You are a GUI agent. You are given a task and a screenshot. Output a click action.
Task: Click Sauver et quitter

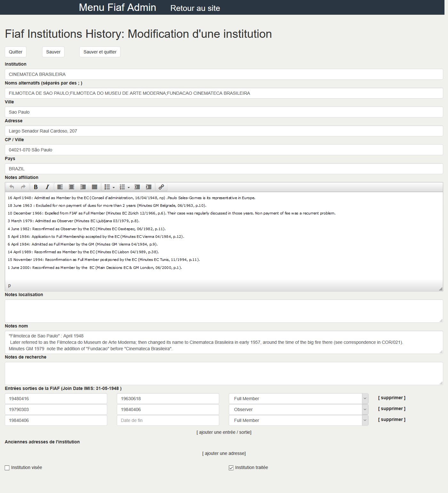point(100,52)
